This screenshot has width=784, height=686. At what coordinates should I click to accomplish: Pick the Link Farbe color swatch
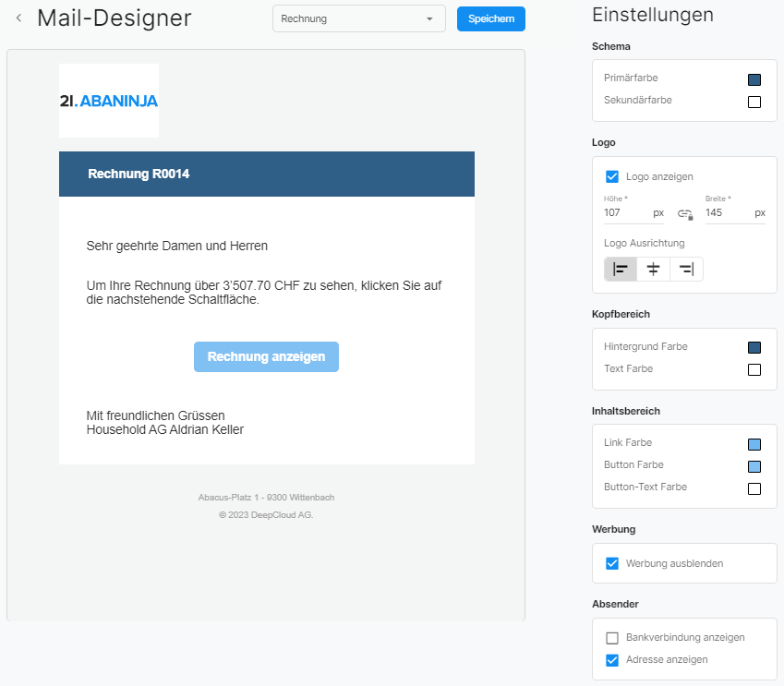pos(754,444)
